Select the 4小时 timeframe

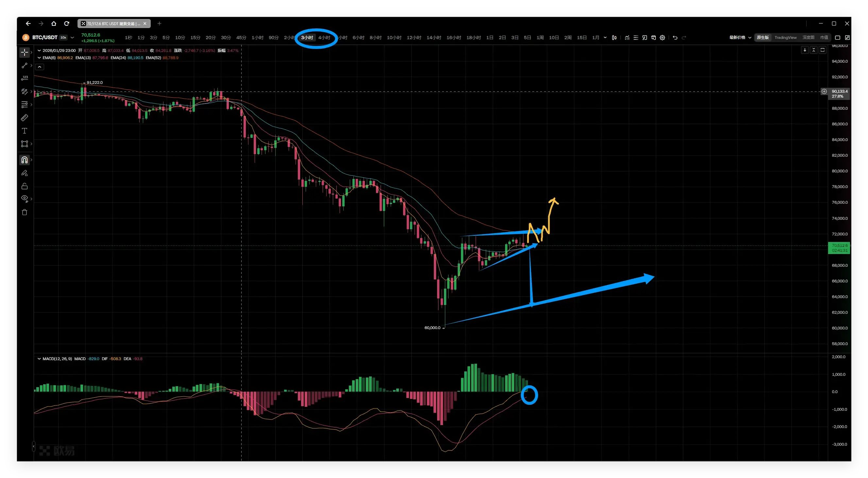[x=324, y=38]
